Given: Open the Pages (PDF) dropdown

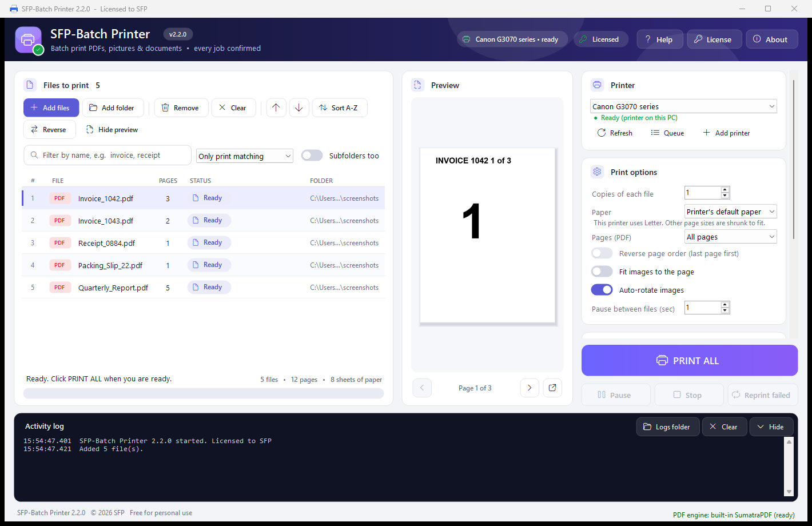Looking at the screenshot, I should [731, 237].
